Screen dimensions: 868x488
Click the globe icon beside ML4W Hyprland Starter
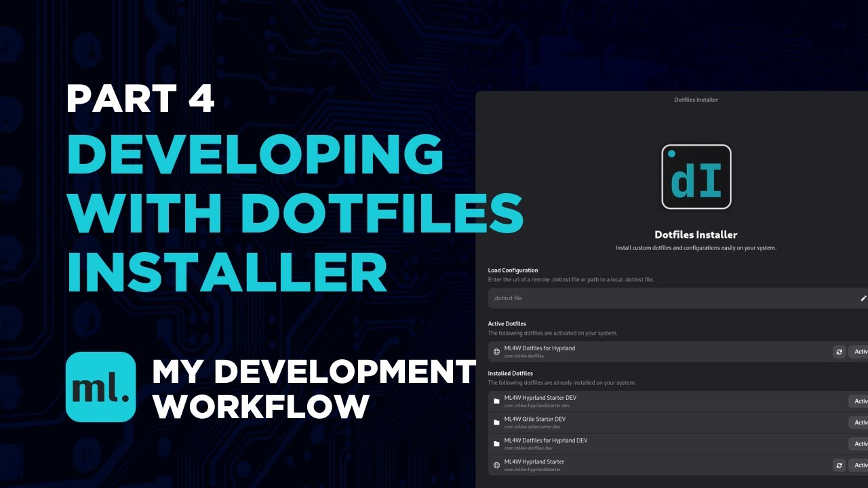point(496,466)
